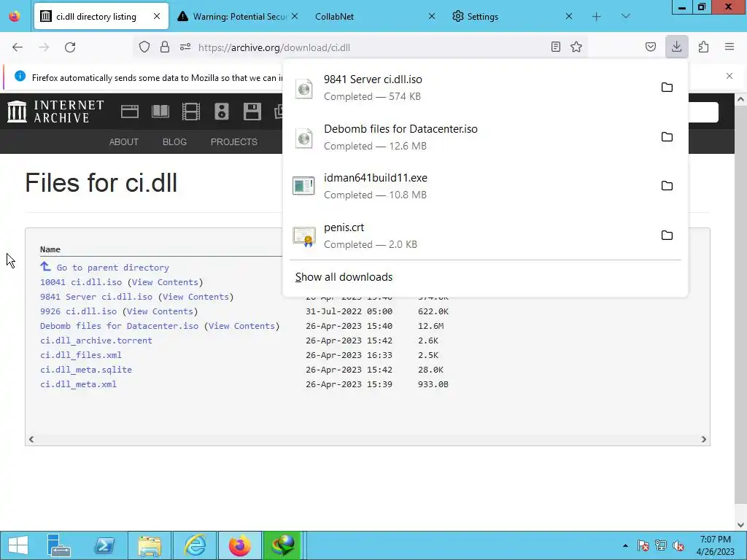Viewport: 747px width, 560px height.
Task: Show folder for 9841 Server ci.dll.iso
Action: tap(667, 87)
